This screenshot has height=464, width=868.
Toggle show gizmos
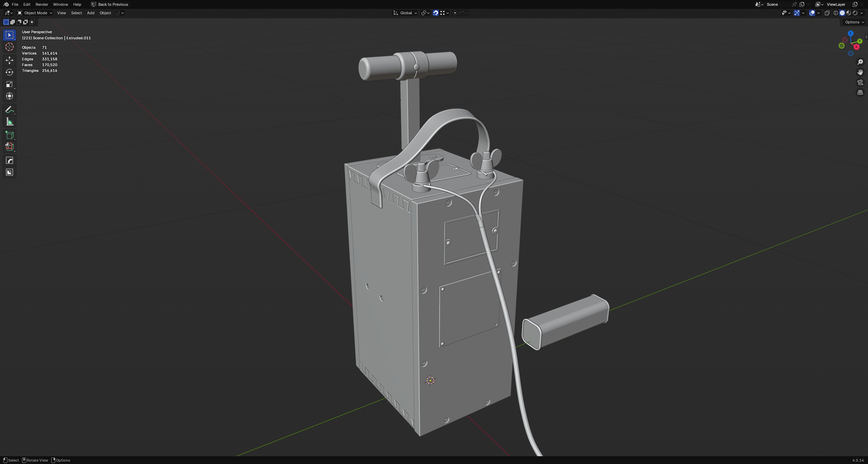pyautogui.click(x=797, y=13)
